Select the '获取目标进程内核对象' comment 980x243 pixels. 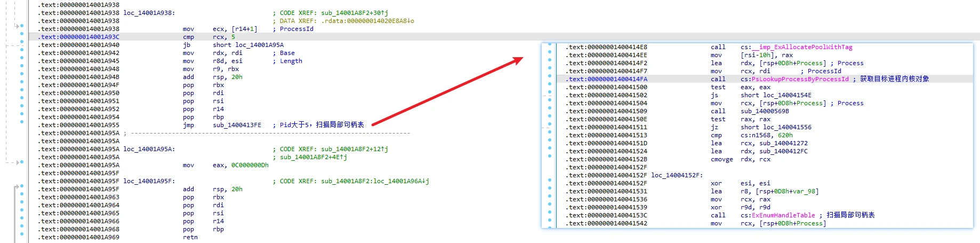894,79
